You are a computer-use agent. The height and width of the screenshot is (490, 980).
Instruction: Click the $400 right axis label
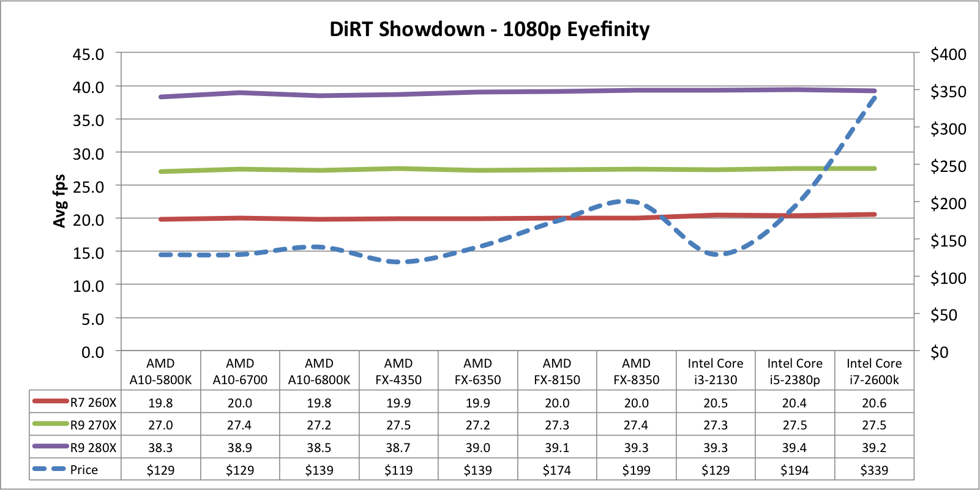948,54
